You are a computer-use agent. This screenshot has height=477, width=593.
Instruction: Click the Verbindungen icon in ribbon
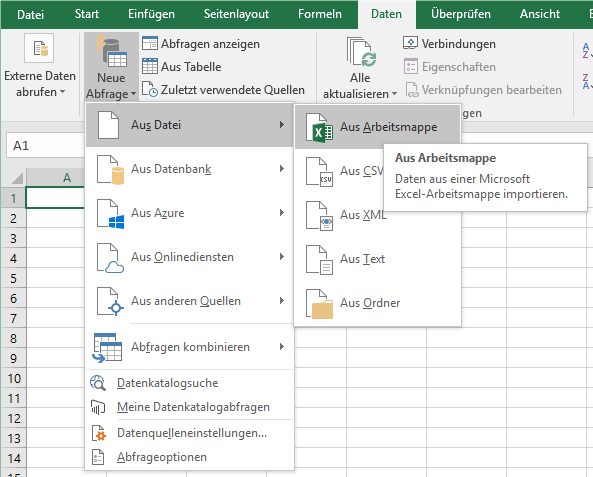click(x=410, y=44)
